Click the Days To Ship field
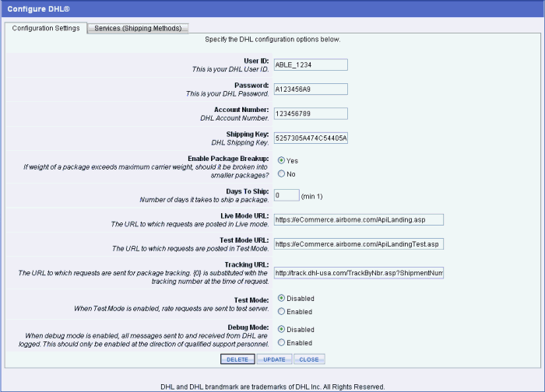Viewport: 545px width, 392px height. (287, 195)
